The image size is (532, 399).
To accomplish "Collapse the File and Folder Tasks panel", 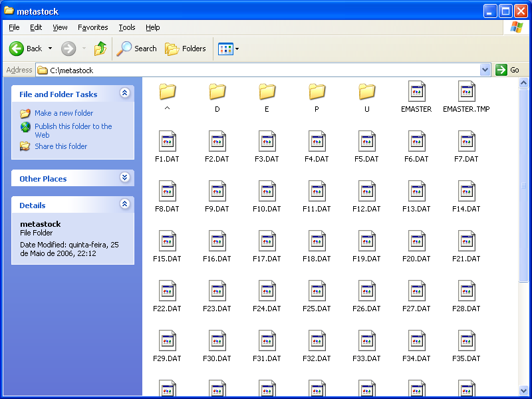I will 124,94.
